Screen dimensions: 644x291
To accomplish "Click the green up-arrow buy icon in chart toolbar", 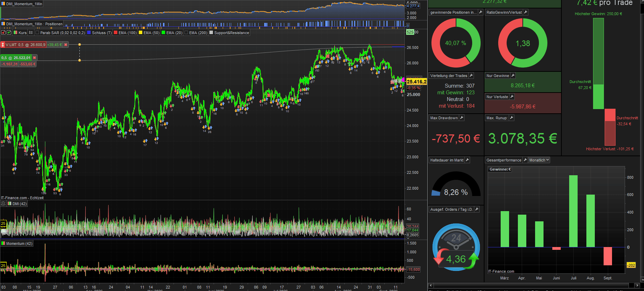I will 9,32.
